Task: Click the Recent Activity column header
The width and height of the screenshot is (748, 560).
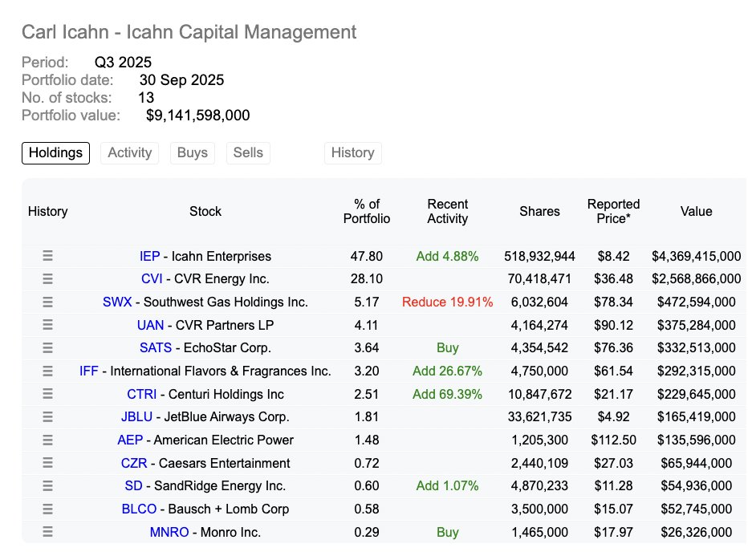Action: click(x=448, y=211)
